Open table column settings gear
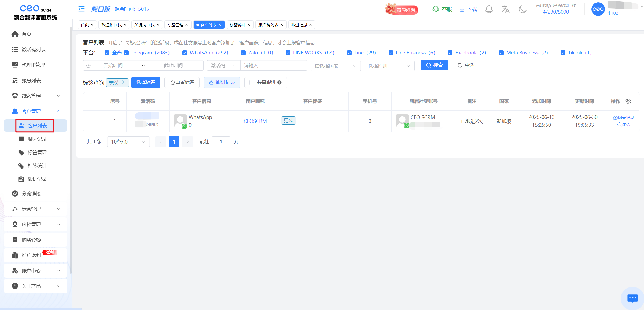This screenshot has height=310, width=644. (628, 101)
